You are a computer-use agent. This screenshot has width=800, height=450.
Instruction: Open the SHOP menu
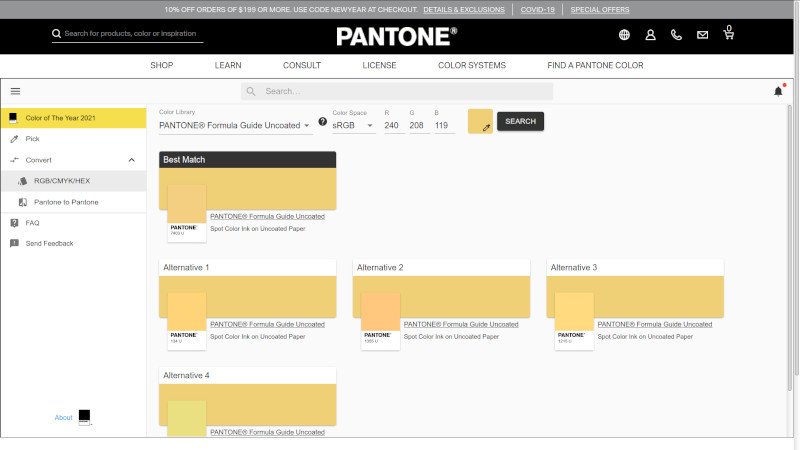(x=161, y=65)
